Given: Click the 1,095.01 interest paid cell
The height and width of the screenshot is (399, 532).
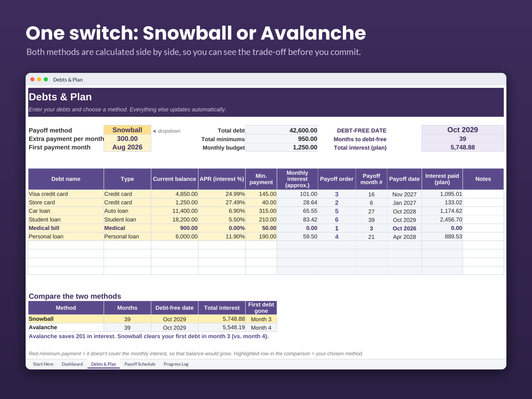Looking at the screenshot, I should 442,194.
